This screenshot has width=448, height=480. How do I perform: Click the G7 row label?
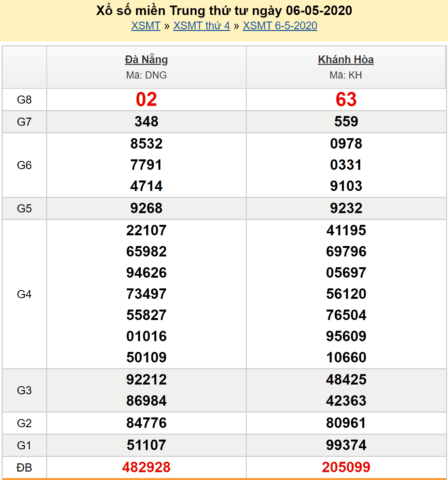pyautogui.click(x=24, y=122)
